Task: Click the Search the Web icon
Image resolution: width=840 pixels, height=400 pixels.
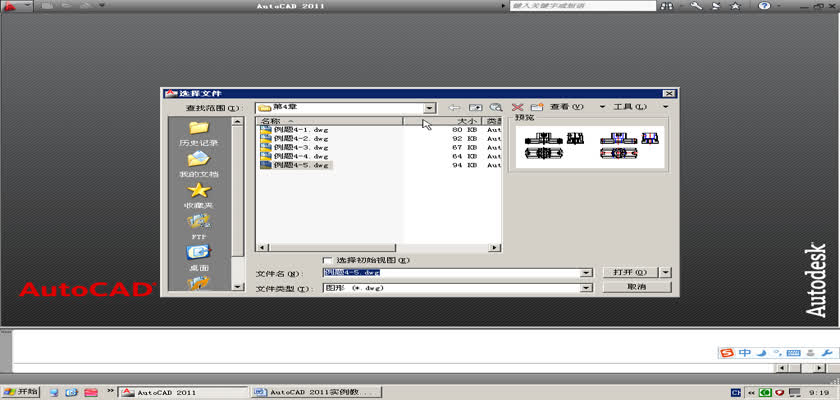Action: point(496,108)
